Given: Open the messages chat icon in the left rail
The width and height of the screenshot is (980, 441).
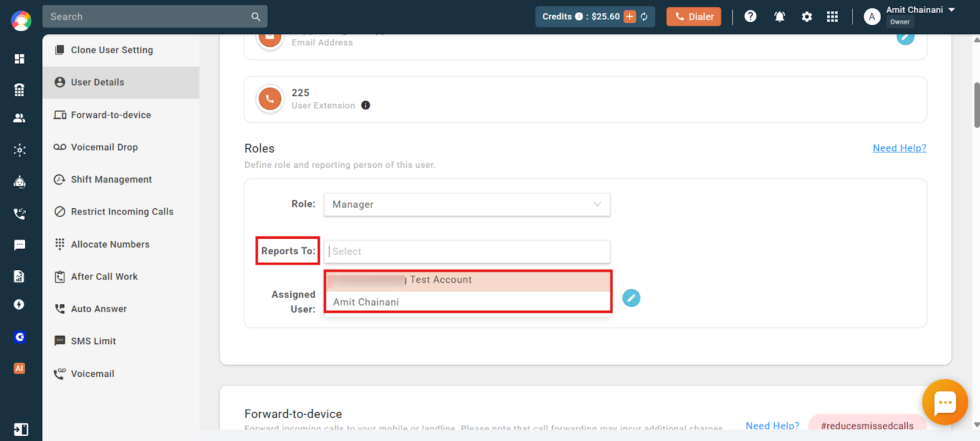Looking at the screenshot, I should point(20,245).
